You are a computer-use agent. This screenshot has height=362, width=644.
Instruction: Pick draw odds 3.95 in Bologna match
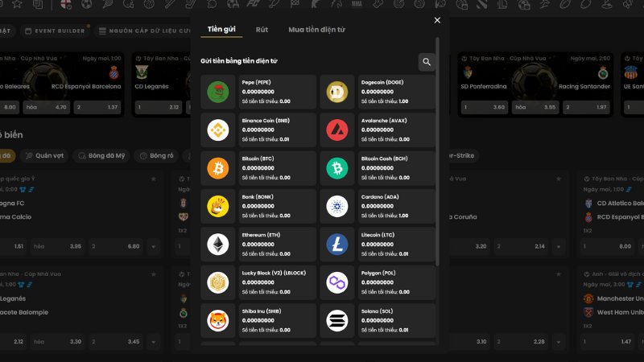[x=57, y=247]
